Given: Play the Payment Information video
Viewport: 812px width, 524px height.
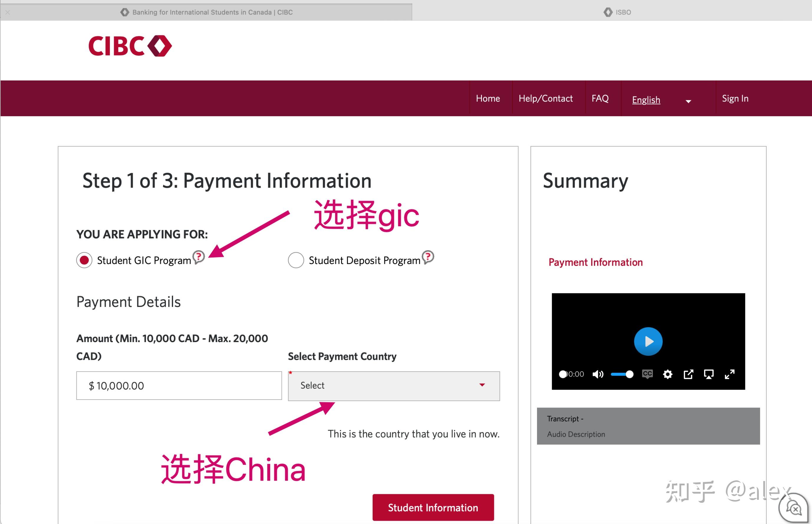Looking at the screenshot, I should point(648,341).
